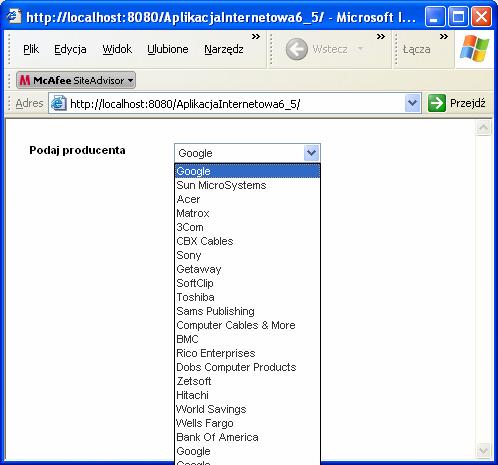This screenshot has width=498, height=465.
Task: Toggle the Podaj producenta combo box arrow
Action: (312, 153)
